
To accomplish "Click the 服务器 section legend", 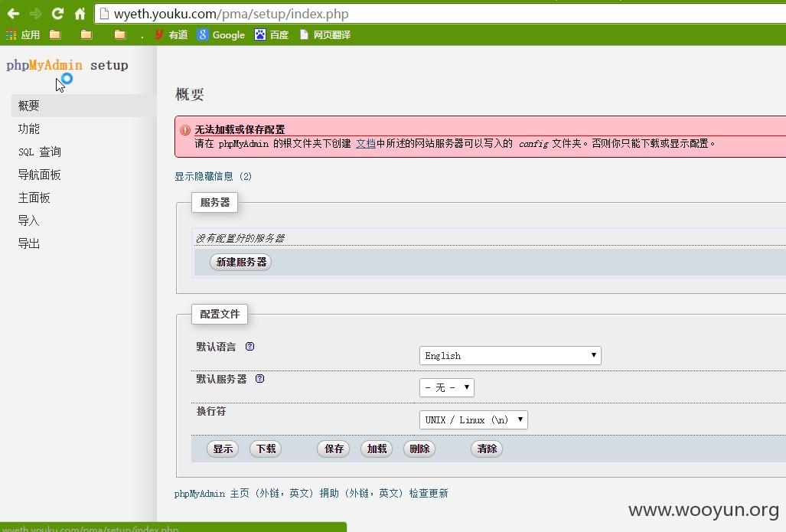I will click(x=214, y=203).
